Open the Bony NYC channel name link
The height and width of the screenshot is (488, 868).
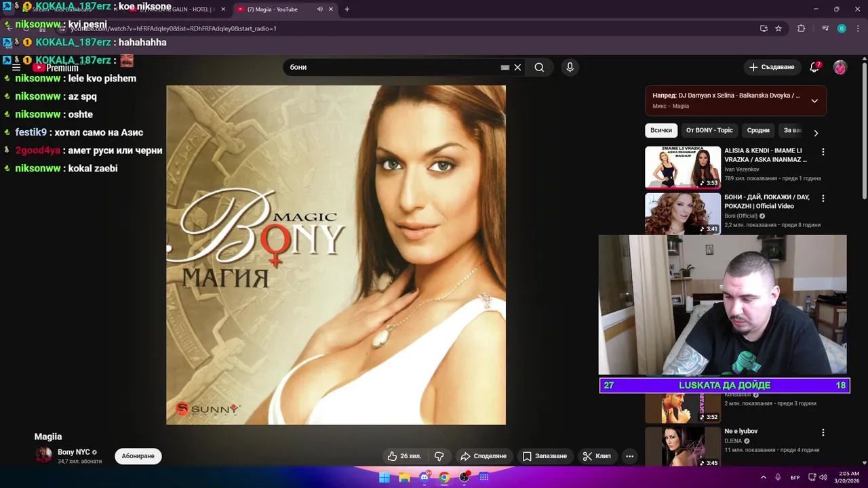click(x=74, y=452)
